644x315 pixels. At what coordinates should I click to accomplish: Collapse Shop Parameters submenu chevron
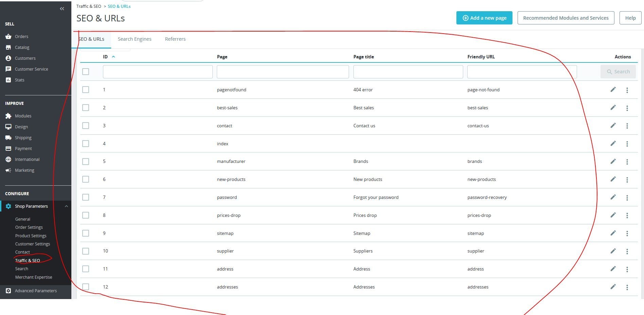[66, 206]
